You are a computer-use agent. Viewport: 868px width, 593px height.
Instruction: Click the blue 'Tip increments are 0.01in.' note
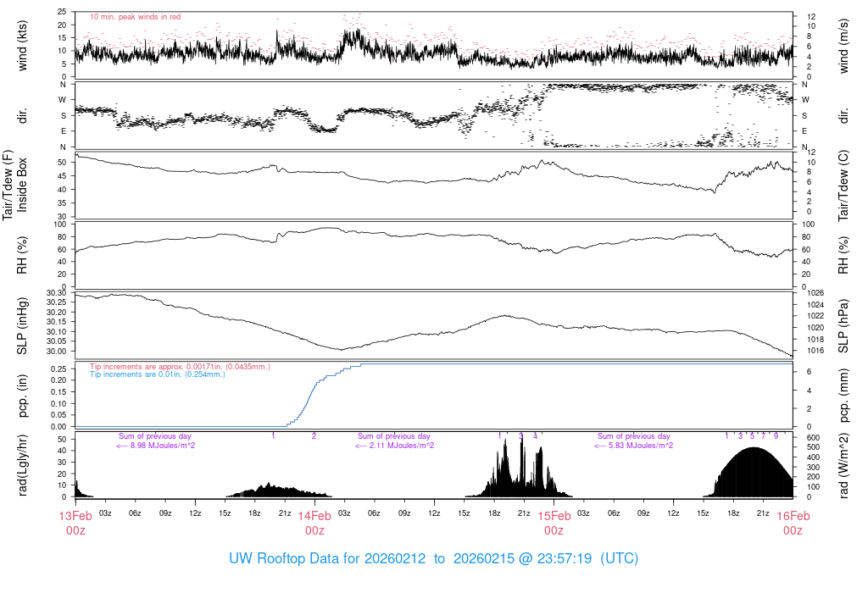tap(158, 374)
